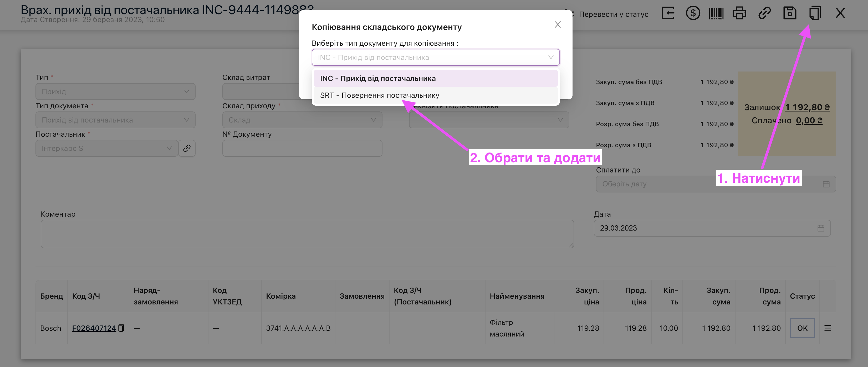Expand the Склад приходу dropdown
Screen dimensions: 868x367
[x=302, y=120]
